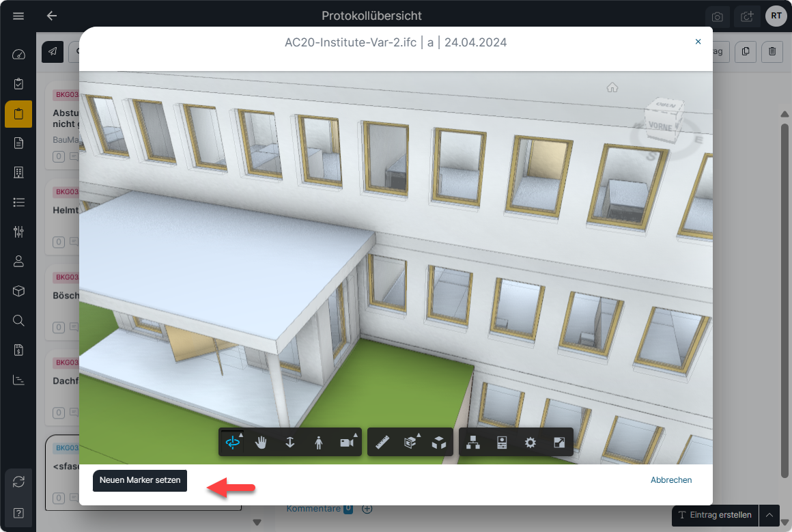Open the building sidebar icon
This screenshot has height=532, width=792.
(x=18, y=173)
